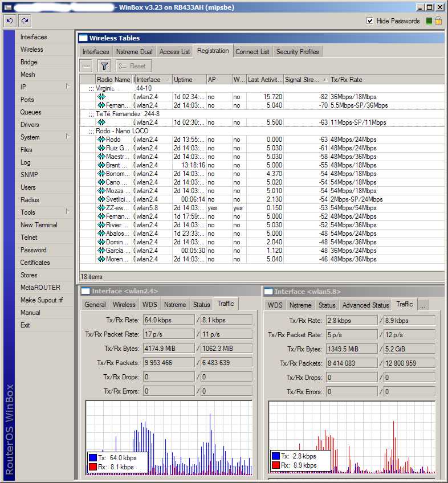This screenshot has height=483, width=448.
Task: Toggle the Hide Passwords checkbox
Action: pyautogui.click(x=370, y=21)
